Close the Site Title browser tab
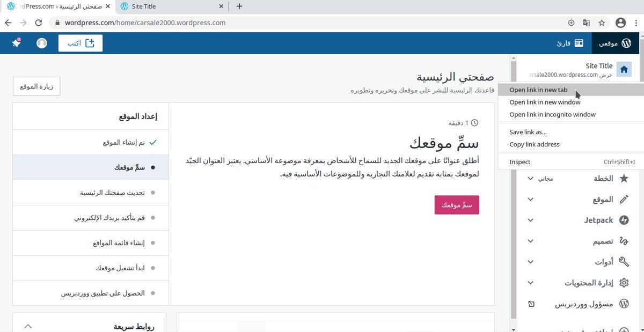644x332 pixels. [x=221, y=6]
